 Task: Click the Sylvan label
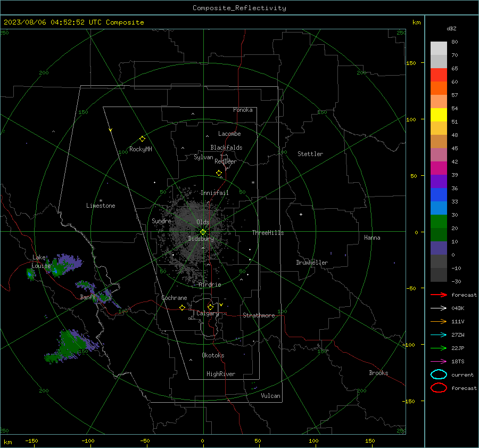(203, 157)
